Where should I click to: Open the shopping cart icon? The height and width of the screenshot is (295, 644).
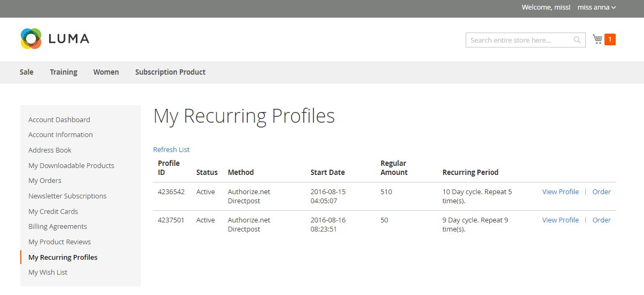598,39
